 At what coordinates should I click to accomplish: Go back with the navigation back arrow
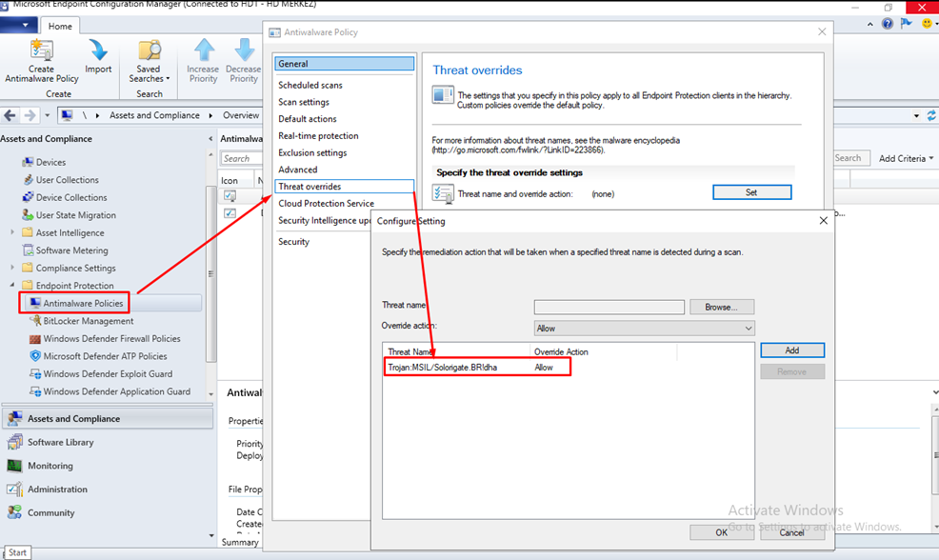click(10, 115)
